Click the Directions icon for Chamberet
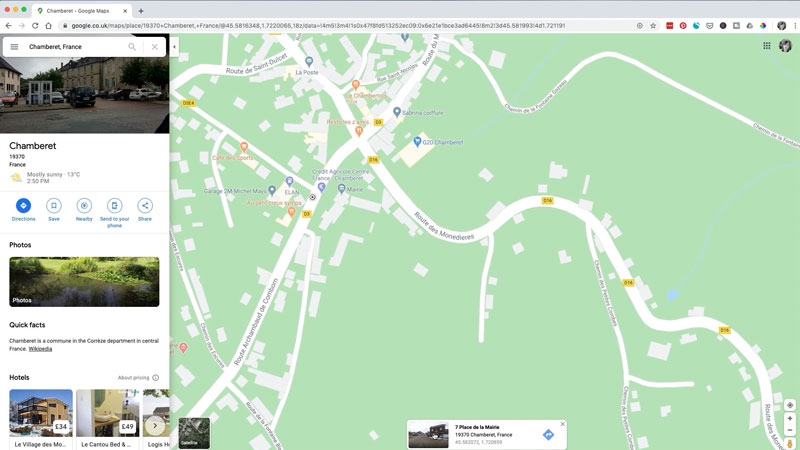The image size is (800, 450). [23, 206]
